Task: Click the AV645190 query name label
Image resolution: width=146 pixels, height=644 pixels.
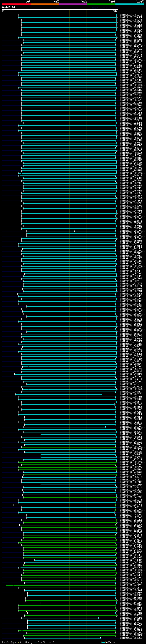Action: point(8,7)
